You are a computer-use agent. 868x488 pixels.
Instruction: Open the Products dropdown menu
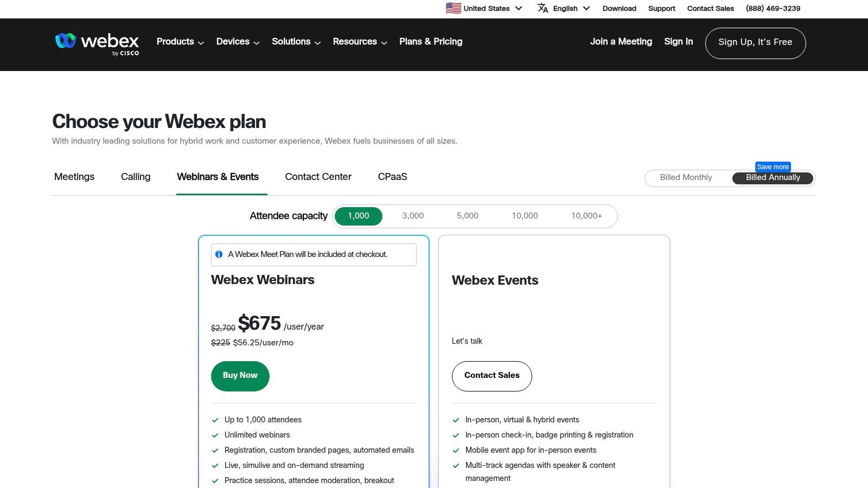179,42
